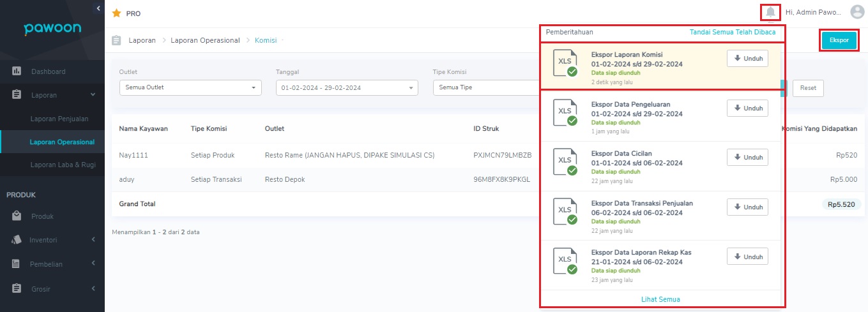This screenshot has width=868, height=312.
Task: Open Laporan Laba & Rugi
Action: tap(62, 165)
